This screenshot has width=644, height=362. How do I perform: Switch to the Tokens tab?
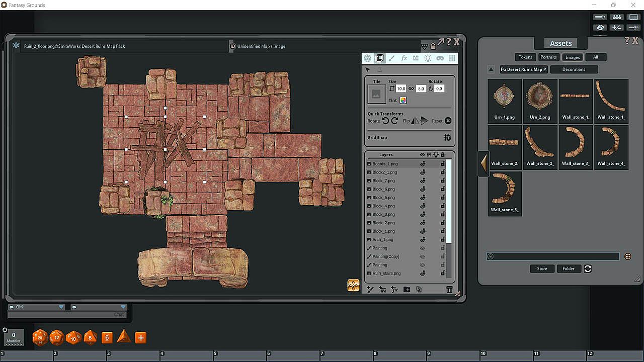click(x=525, y=57)
